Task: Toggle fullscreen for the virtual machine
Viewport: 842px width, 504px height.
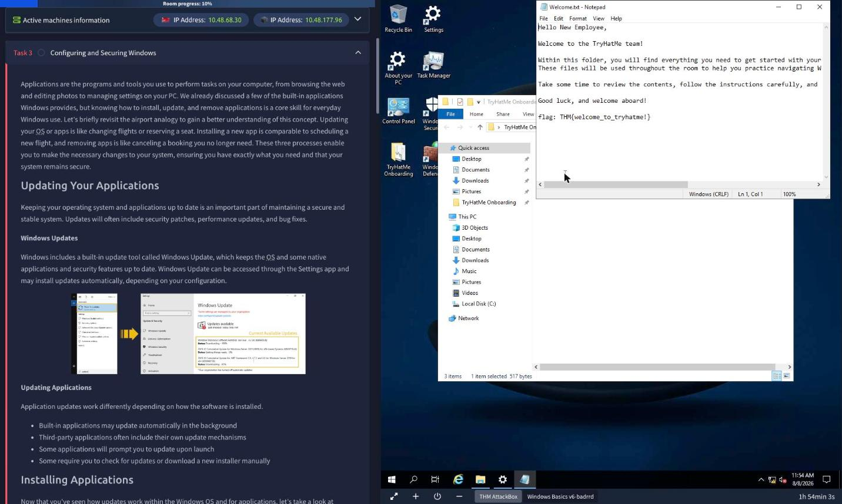Action: [x=394, y=496]
